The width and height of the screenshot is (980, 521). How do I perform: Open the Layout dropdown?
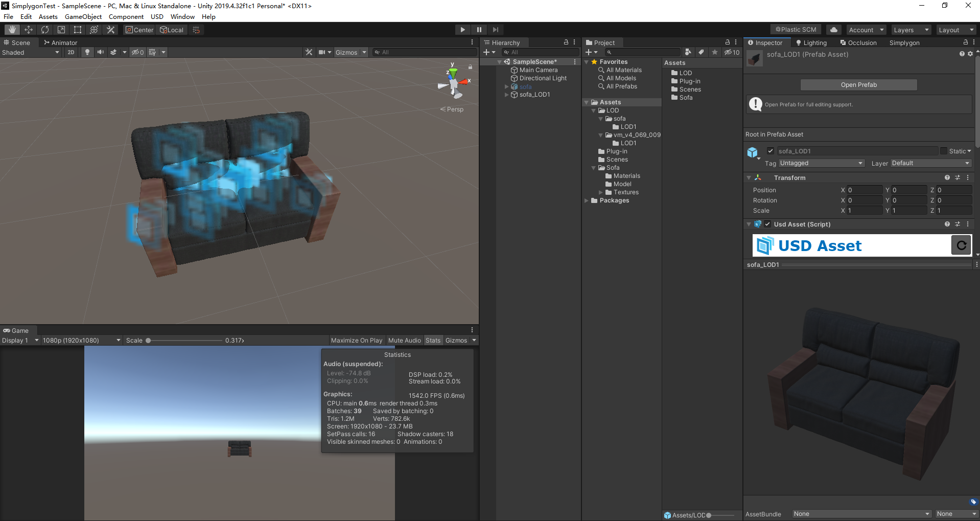pyautogui.click(x=956, y=30)
